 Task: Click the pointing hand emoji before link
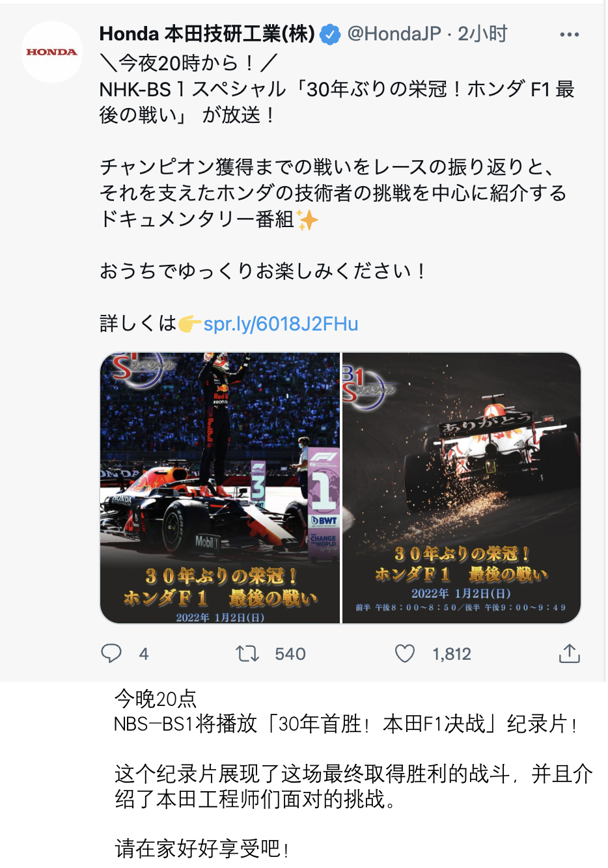pyautogui.click(x=189, y=323)
